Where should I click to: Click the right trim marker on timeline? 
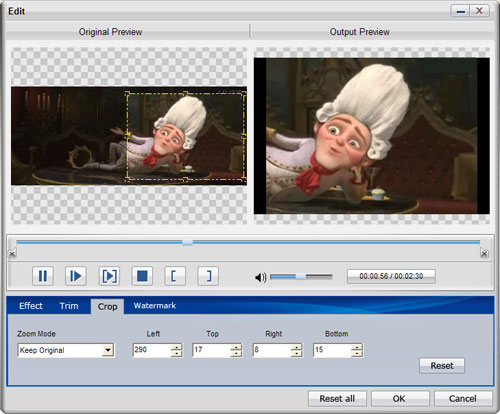click(484, 254)
